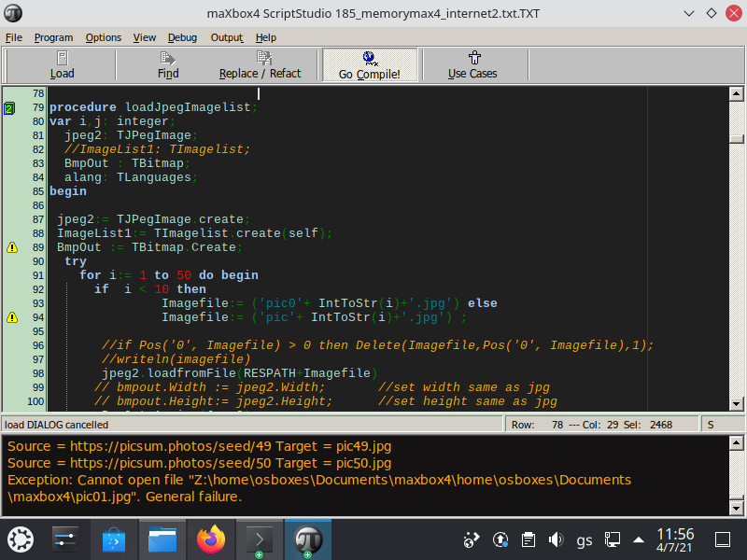Run script with Go Compile!
The image size is (747, 560).
369,64
